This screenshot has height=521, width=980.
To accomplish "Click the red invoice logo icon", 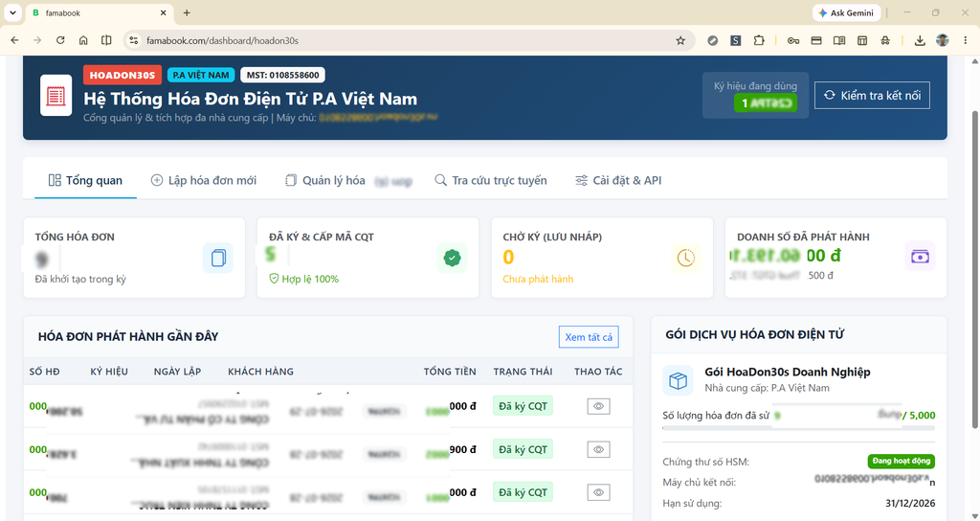I will pos(56,95).
